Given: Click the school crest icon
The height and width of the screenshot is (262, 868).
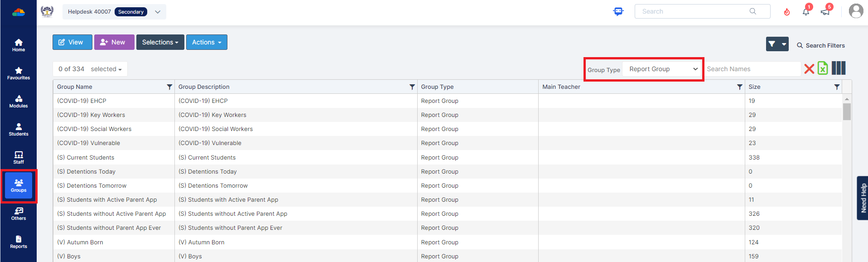Looking at the screenshot, I should pyautogui.click(x=47, y=12).
